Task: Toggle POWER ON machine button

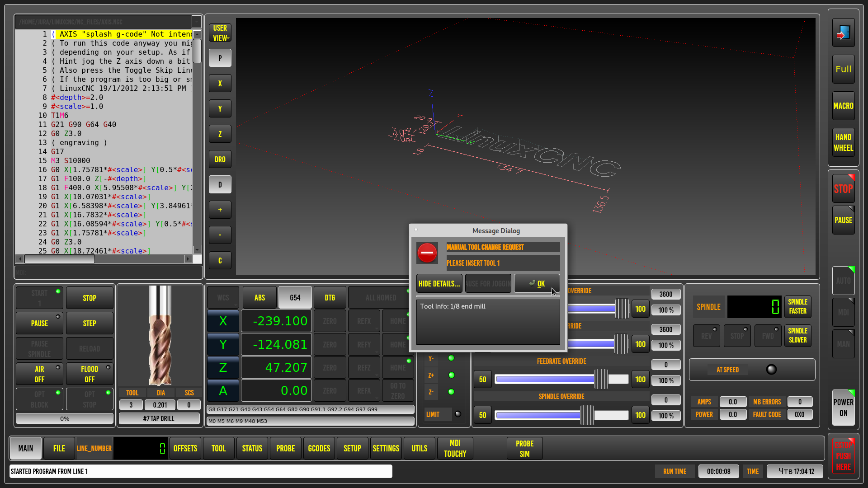Action: [x=843, y=408]
